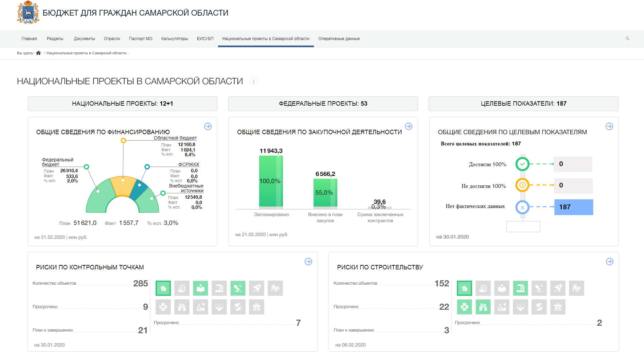Click the breadcrumb link Национальные проекты в Самарской области
Image resolution: width=644 pixels, height=356 pixels.
[x=88, y=53]
